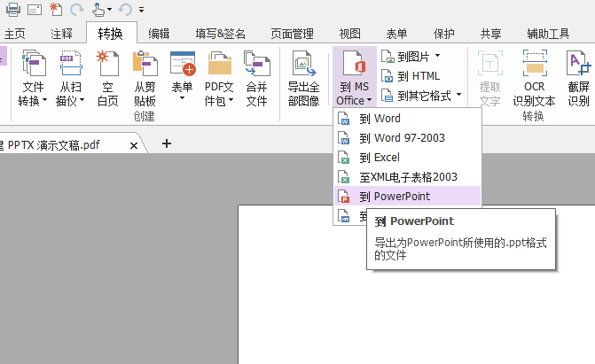This screenshot has width=595, height=364.
Task: Switch to the 主页 ribbon tab
Action: (14, 35)
